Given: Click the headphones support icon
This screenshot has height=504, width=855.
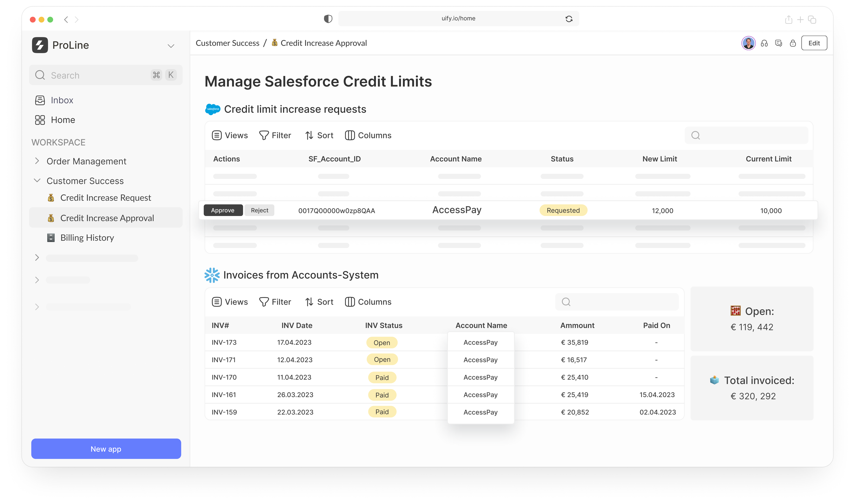Looking at the screenshot, I should 764,43.
